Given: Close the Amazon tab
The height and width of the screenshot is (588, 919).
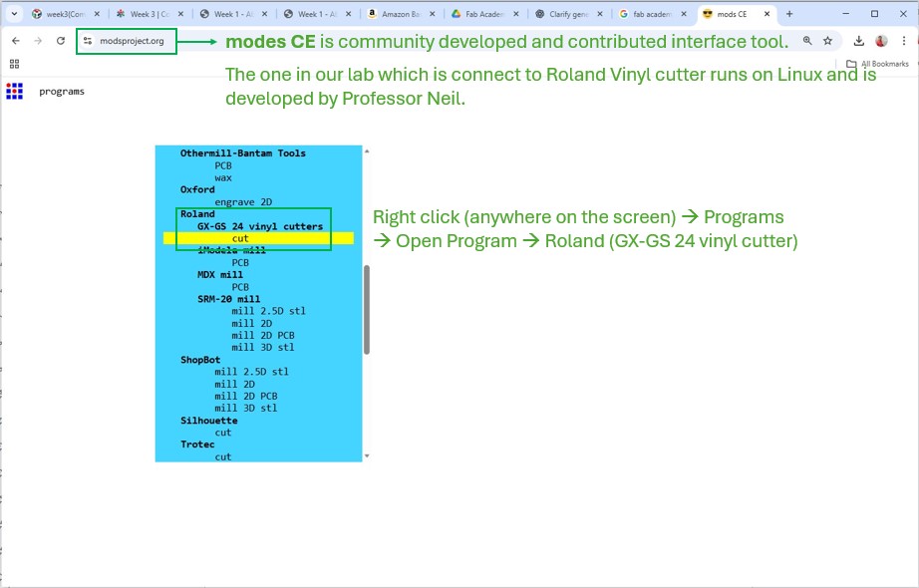Looking at the screenshot, I should coord(432,14).
